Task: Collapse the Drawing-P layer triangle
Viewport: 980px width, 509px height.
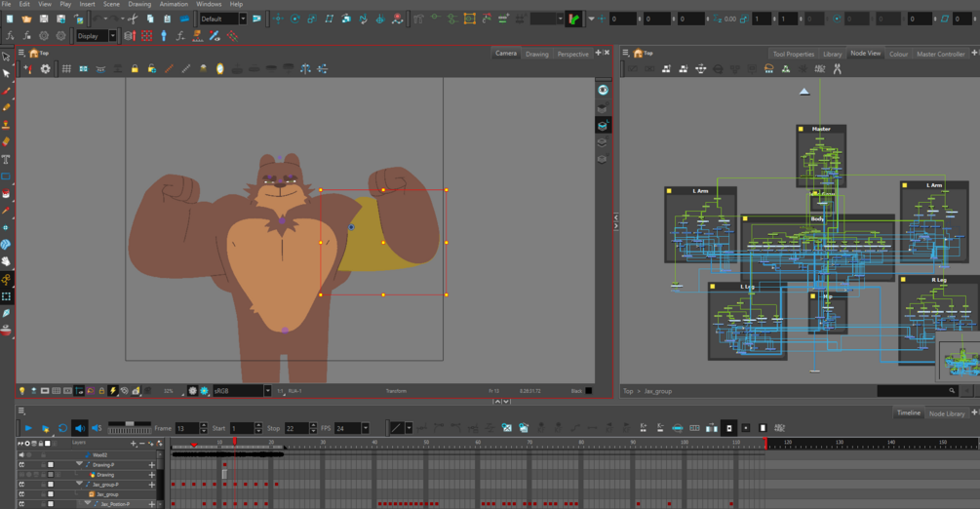Action: [79, 464]
